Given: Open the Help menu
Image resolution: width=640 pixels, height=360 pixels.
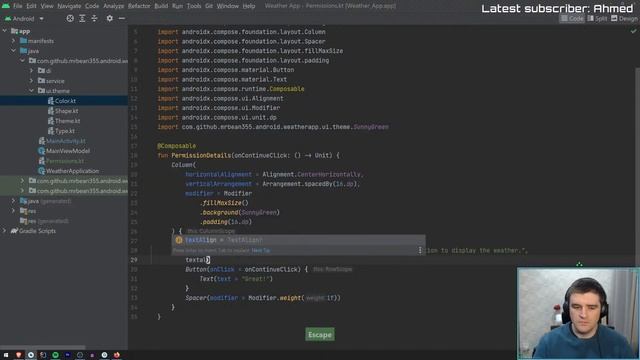Looking at the screenshot, I should point(249,6).
